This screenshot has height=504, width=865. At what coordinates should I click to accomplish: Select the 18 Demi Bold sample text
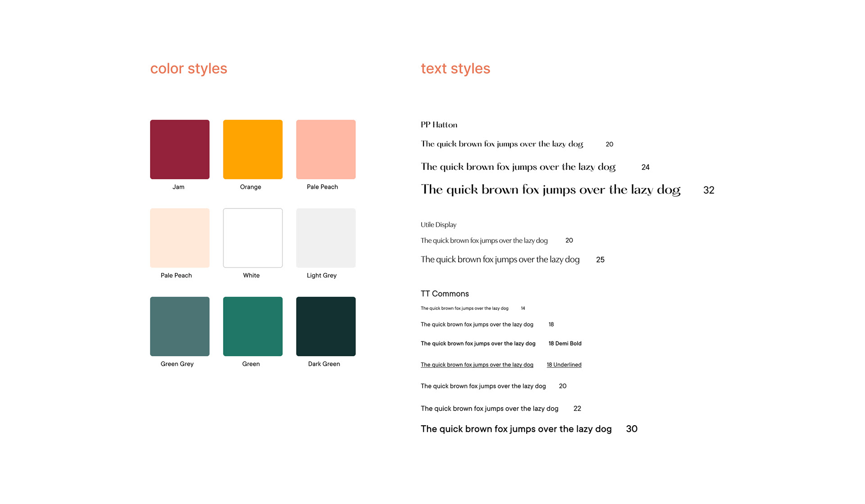pyautogui.click(x=478, y=344)
